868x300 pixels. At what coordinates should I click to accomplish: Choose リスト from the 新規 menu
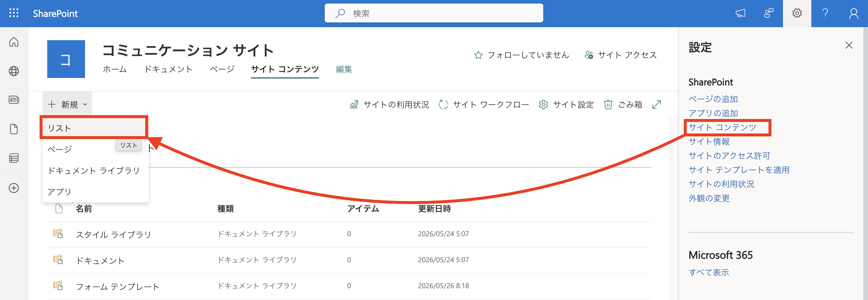click(94, 128)
